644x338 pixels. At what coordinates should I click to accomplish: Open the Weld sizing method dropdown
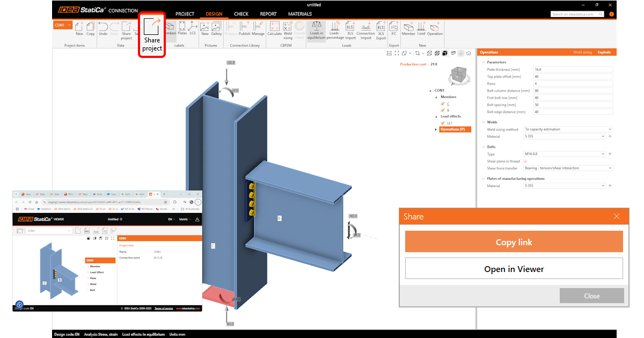pos(568,129)
